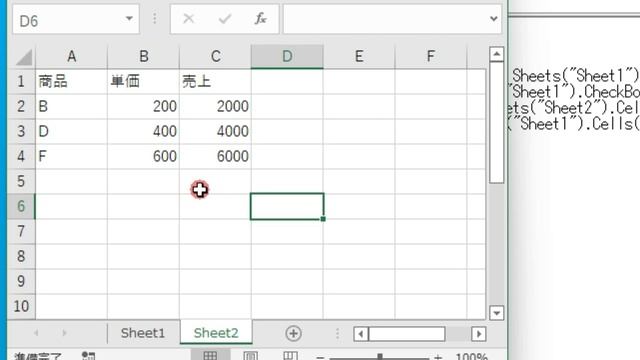
Task: Switch to Normal view icon
Action: pyautogui.click(x=210, y=356)
